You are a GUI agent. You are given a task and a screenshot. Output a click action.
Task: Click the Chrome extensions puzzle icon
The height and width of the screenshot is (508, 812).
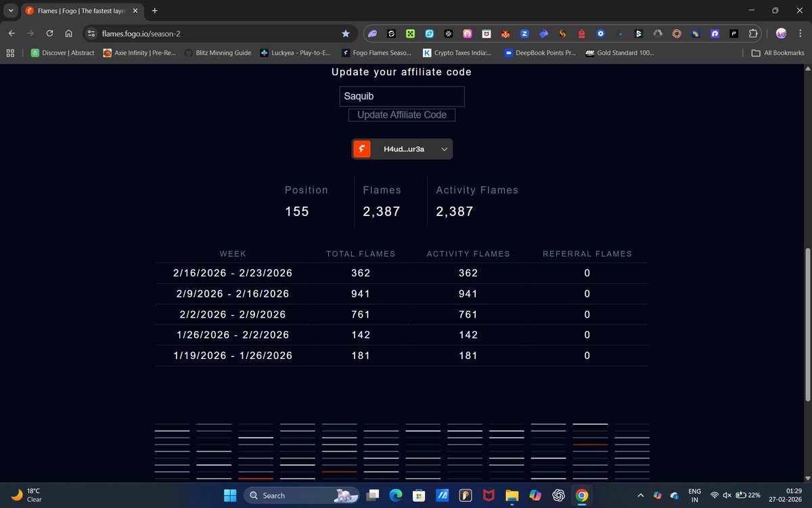pyautogui.click(x=753, y=33)
